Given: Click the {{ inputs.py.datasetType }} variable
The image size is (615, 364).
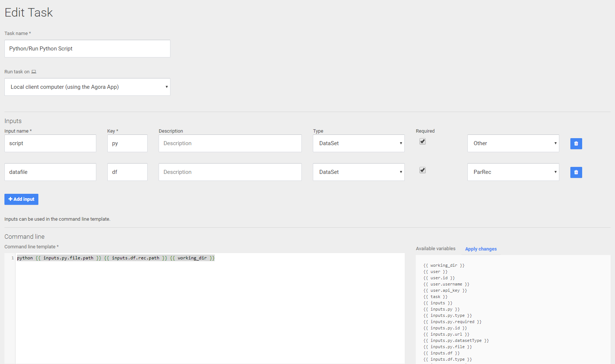Looking at the screenshot, I should pyautogui.click(x=456, y=340).
